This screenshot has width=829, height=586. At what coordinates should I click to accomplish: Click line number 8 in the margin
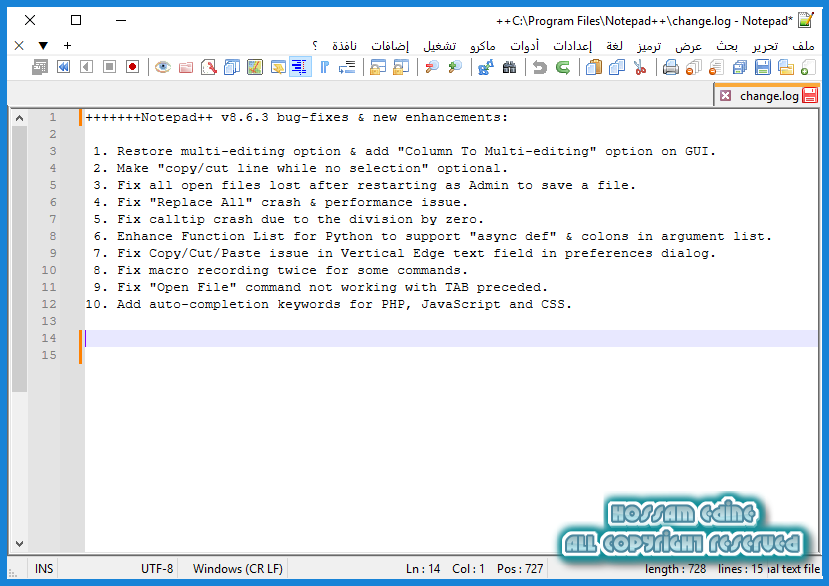click(52, 236)
